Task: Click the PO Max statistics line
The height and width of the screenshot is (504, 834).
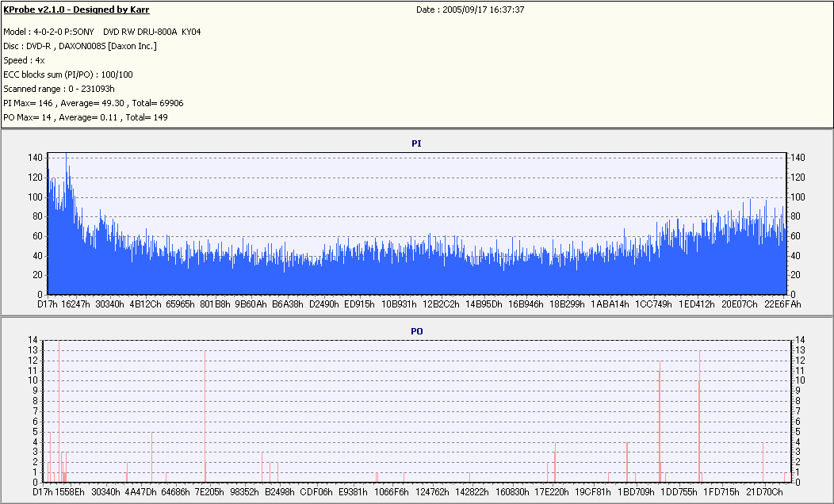Action: (86, 117)
